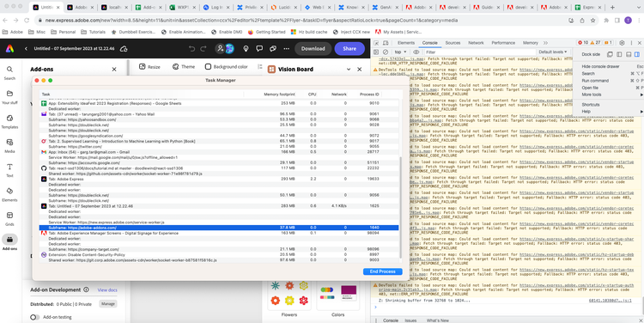Switch to DevTools Sources tab
644x323 pixels.
pos(453,43)
